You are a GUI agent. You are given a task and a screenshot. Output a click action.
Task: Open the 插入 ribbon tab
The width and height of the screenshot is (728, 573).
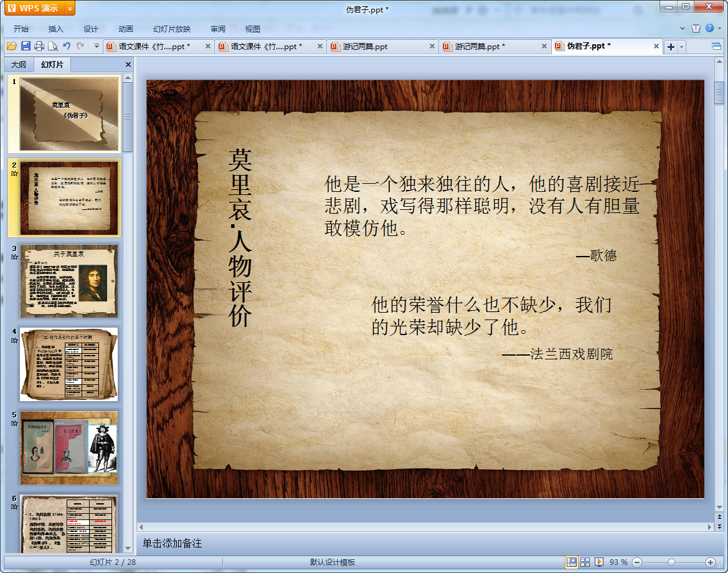click(x=55, y=29)
